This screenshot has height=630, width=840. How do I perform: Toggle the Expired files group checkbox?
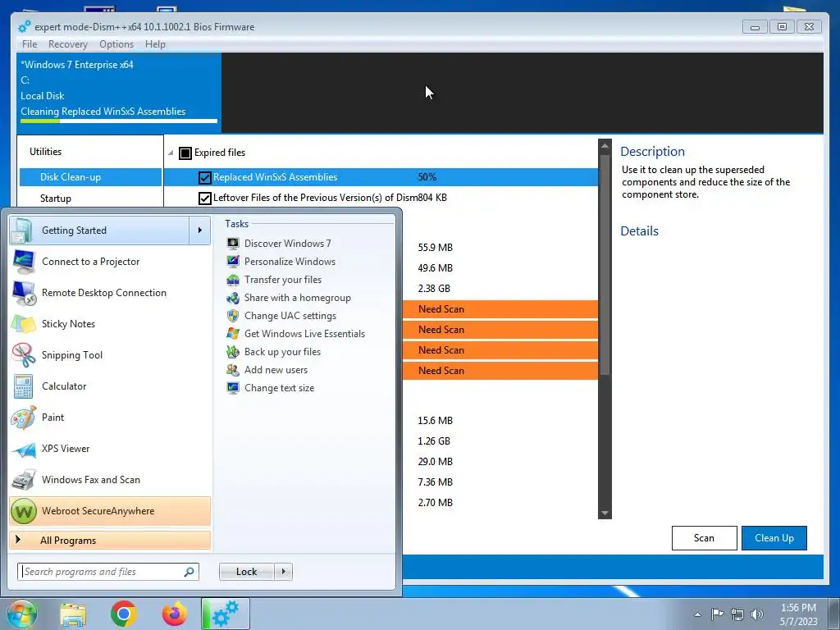(185, 153)
